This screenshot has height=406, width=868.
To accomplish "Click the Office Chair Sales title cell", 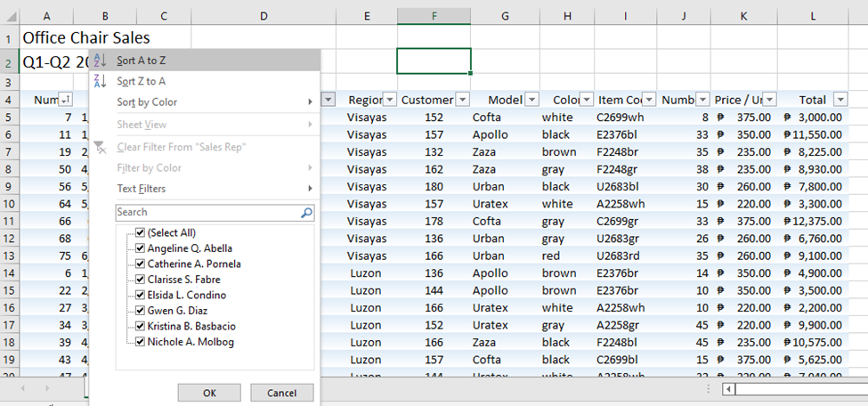I will pyautogui.click(x=86, y=37).
